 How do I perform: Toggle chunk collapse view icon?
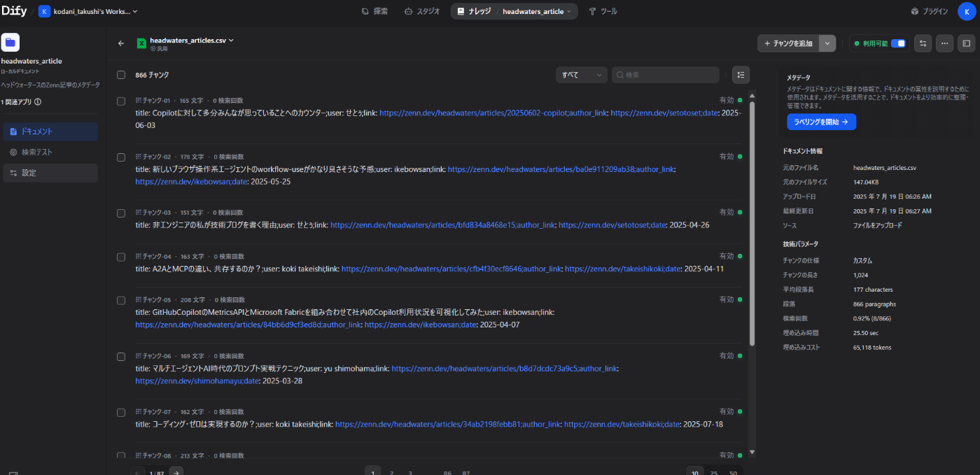[741, 75]
